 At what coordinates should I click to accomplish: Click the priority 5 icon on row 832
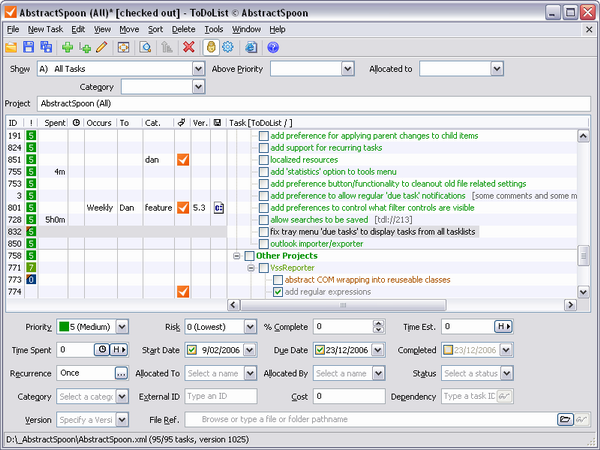[31, 232]
